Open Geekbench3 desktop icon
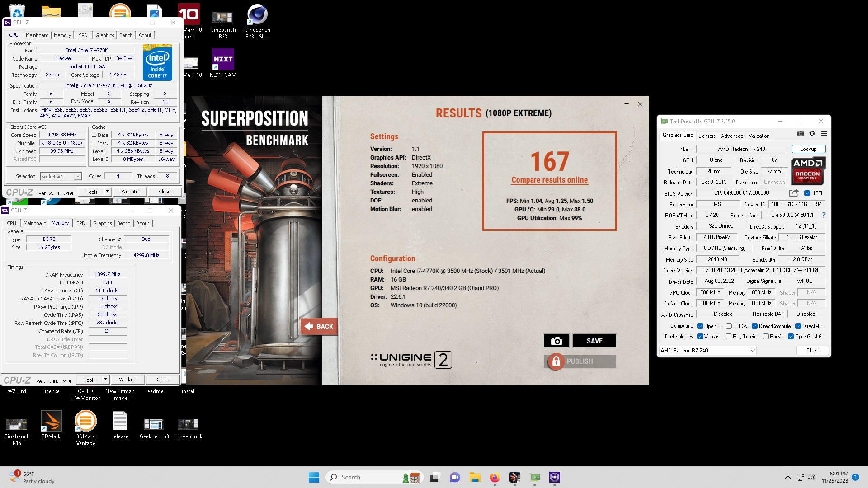 (x=154, y=428)
